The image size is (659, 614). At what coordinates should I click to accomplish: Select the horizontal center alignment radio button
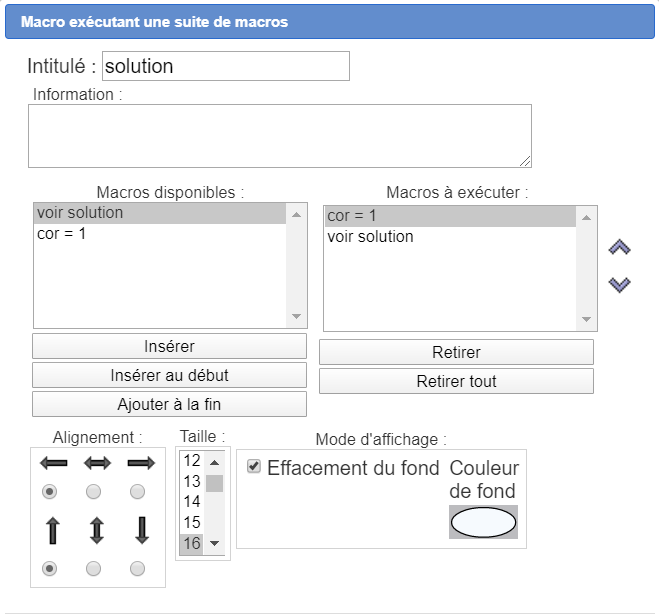tap(94, 492)
